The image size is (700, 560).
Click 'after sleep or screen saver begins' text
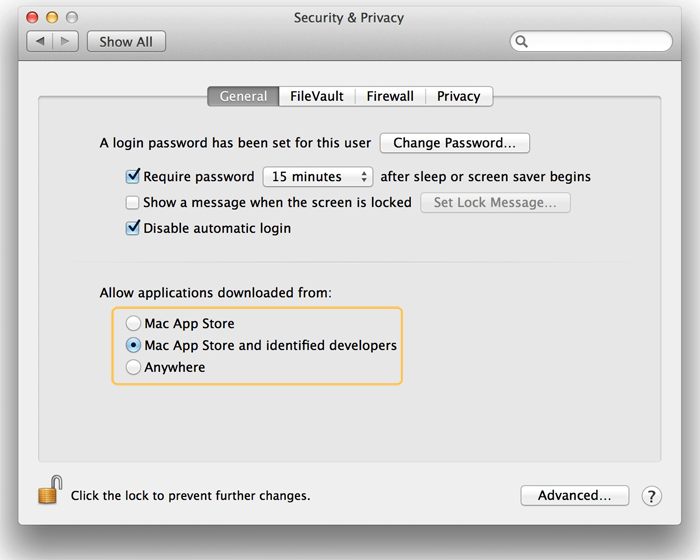[485, 176]
